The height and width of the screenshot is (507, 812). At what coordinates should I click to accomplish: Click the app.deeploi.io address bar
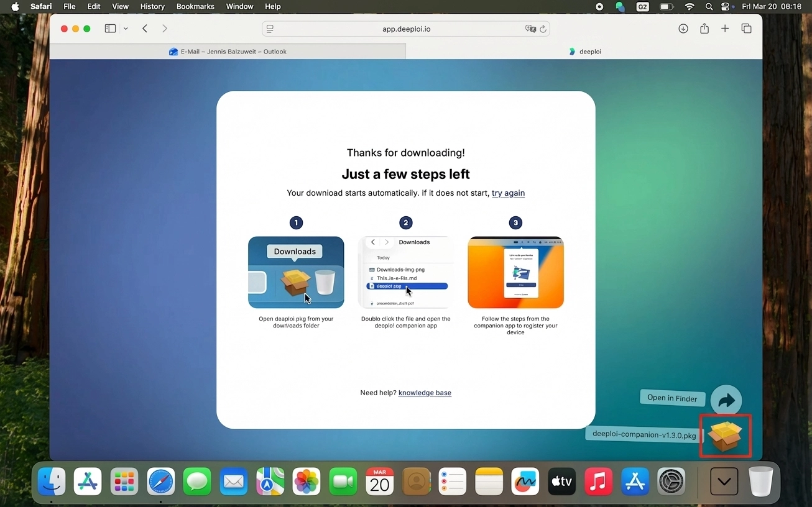click(406, 29)
